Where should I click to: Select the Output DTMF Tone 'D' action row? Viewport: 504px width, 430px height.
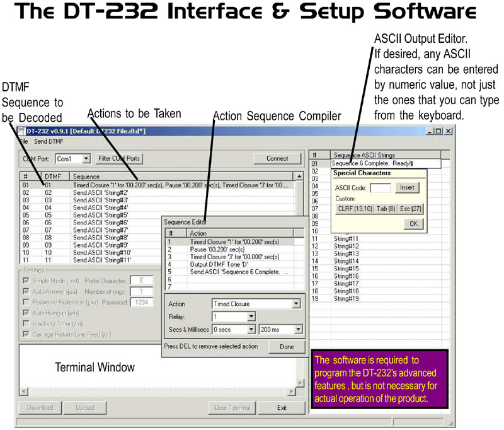click(x=219, y=263)
